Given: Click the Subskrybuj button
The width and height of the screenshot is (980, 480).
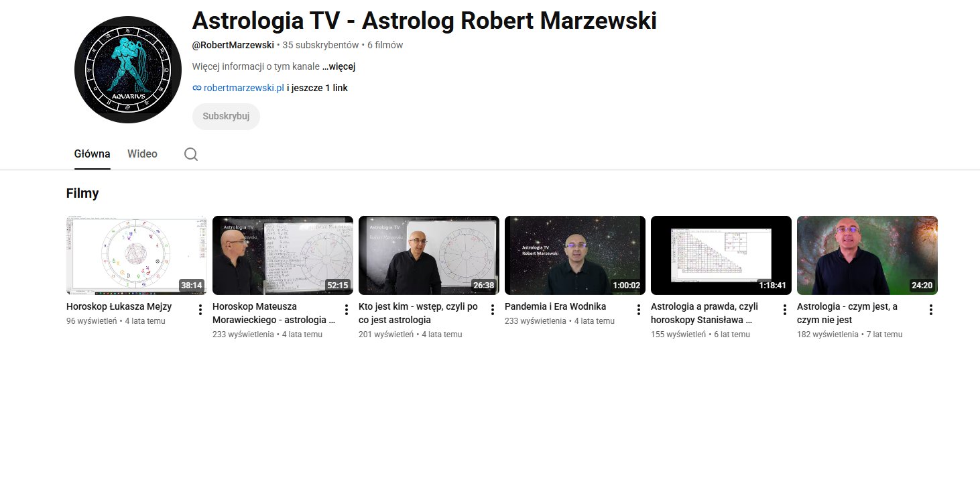Looking at the screenshot, I should pos(226,116).
